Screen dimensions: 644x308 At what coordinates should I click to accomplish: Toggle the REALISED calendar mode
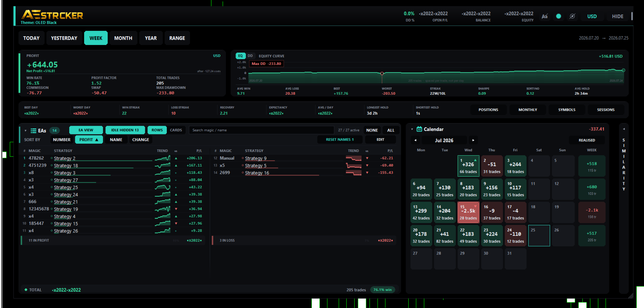coord(587,140)
